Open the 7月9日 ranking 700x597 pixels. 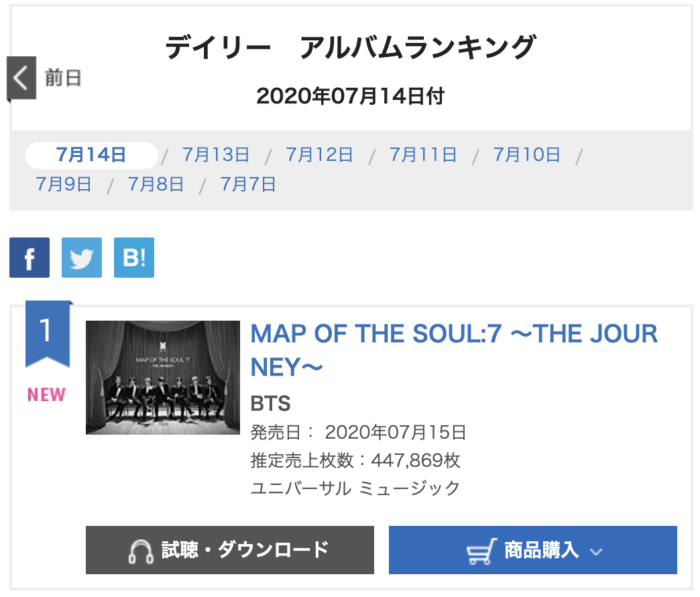64,184
